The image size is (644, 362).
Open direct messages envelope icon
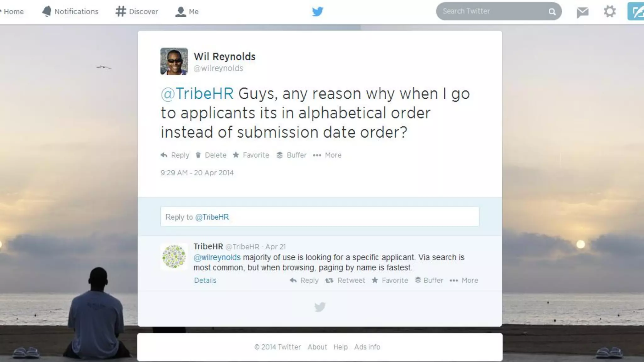click(582, 12)
